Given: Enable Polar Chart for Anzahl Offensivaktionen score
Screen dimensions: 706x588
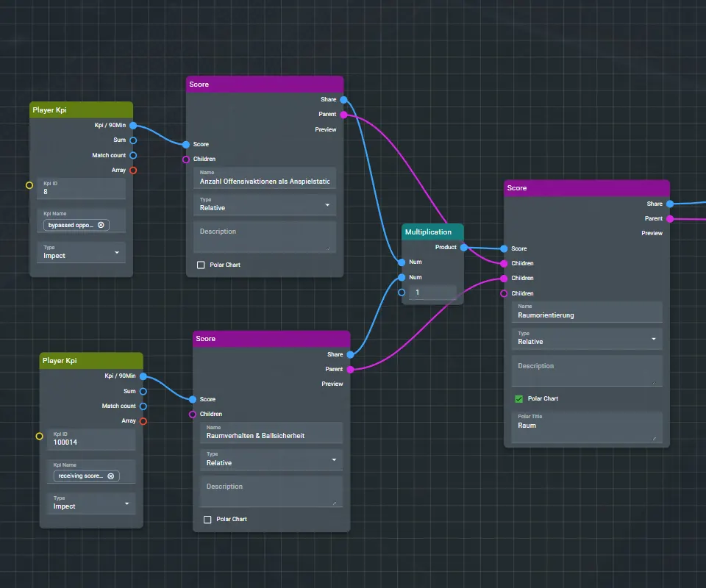Looking at the screenshot, I should [201, 265].
